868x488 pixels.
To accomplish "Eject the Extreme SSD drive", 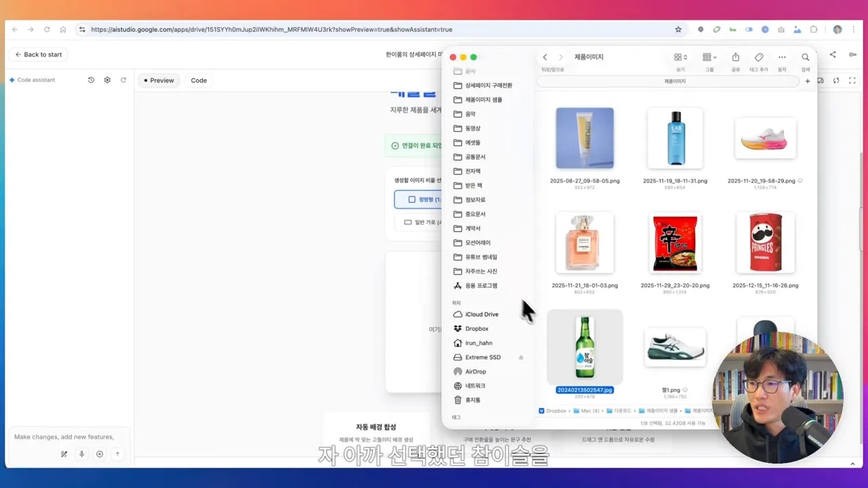I will [x=521, y=357].
